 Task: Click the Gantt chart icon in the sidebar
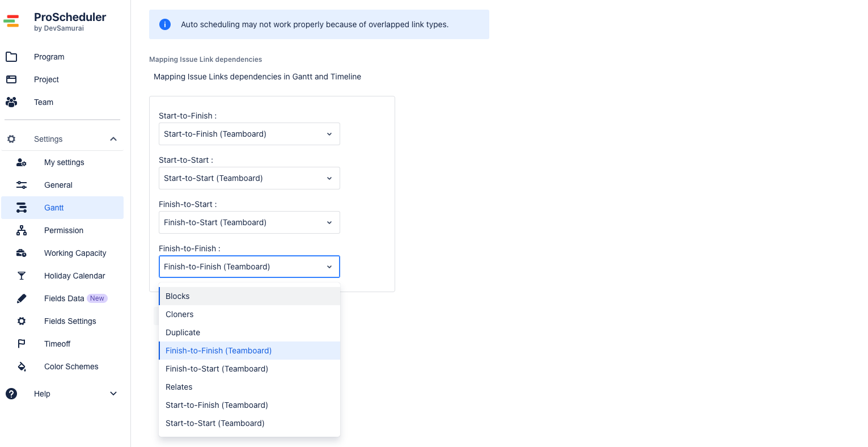coord(22,208)
